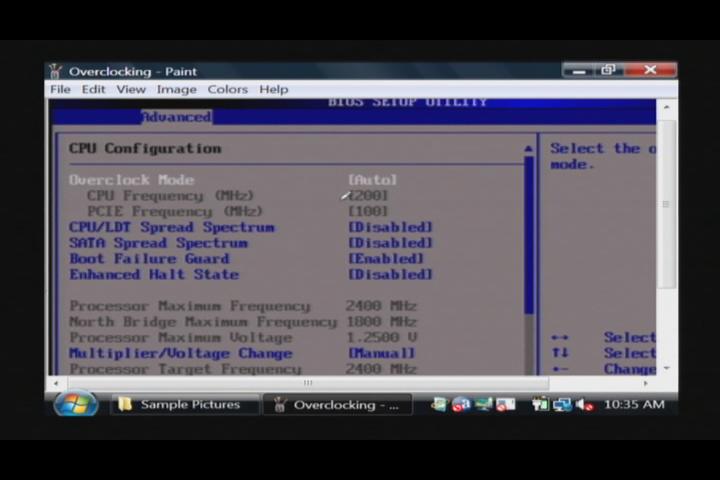Click Processor Target Frequency label
Image resolution: width=720 pixels, height=480 pixels.
[x=185, y=369]
